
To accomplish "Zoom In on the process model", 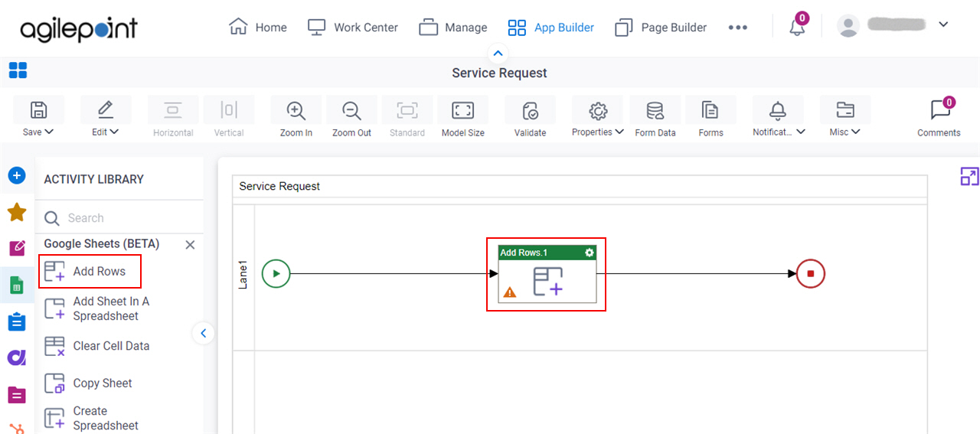I will click(296, 116).
